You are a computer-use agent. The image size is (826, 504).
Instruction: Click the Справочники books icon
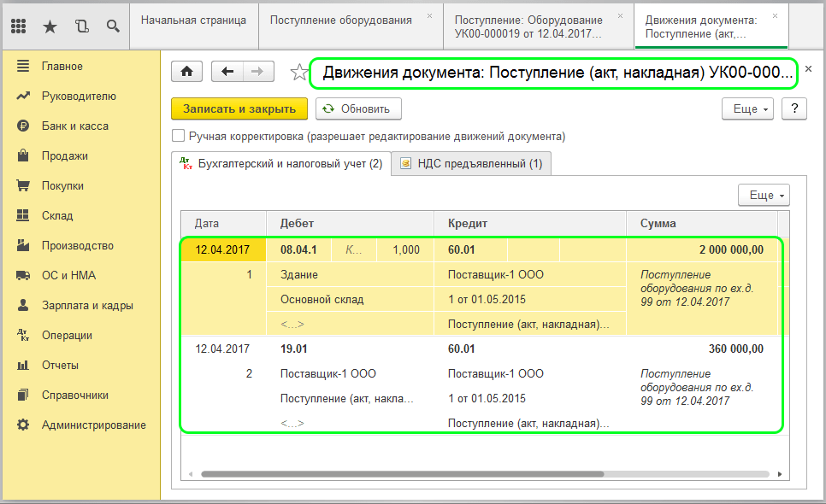coord(22,396)
